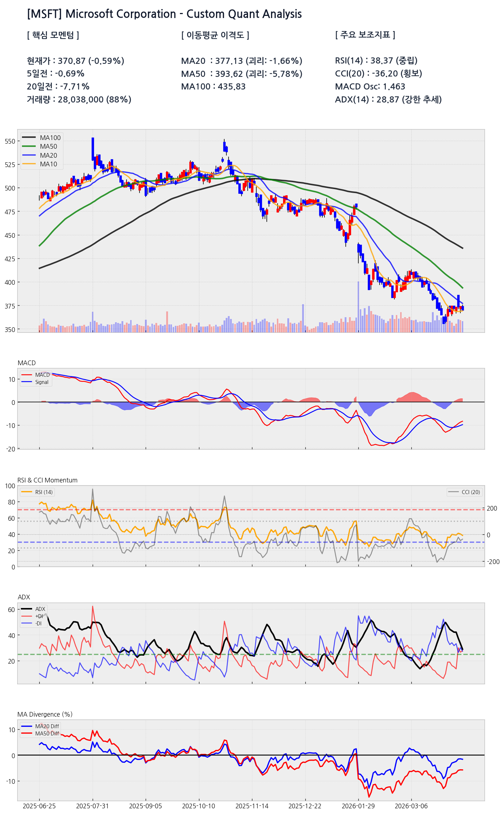The width and height of the screenshot is (504, 813).
Task: Click the black ADX legend entry
Action: (x=34, y=609)
